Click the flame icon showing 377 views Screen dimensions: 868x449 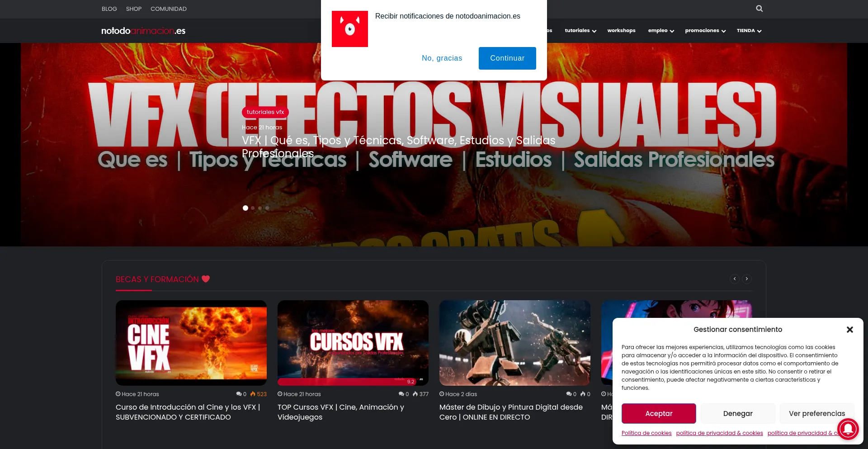click(x=415, y=394)
